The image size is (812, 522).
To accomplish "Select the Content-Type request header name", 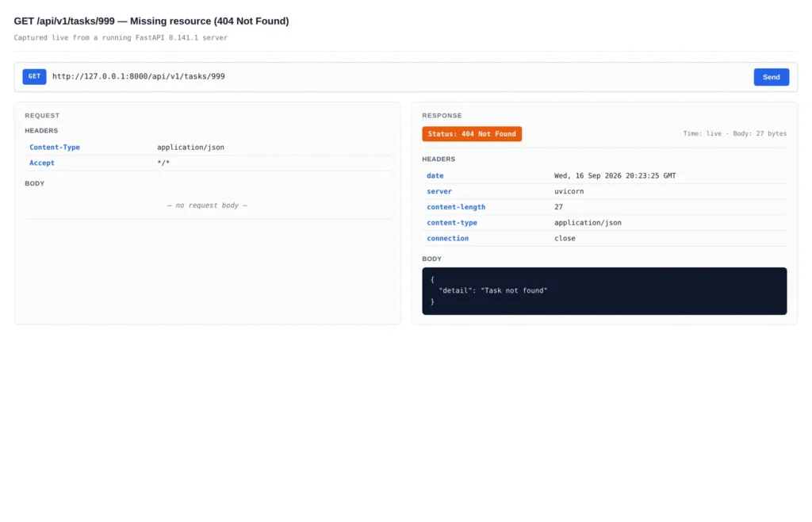I will tap(55, 147).
